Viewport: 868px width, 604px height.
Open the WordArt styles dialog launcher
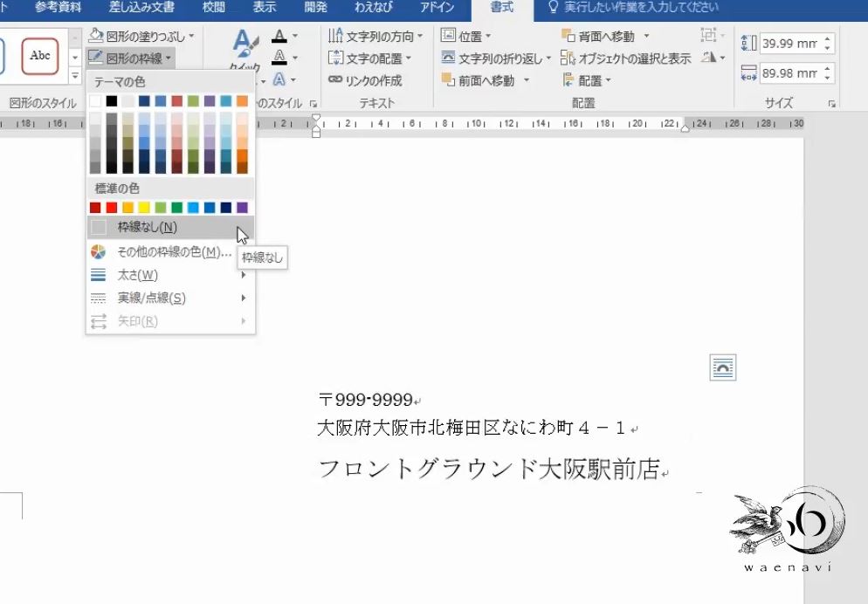click(x=313, y=104)
